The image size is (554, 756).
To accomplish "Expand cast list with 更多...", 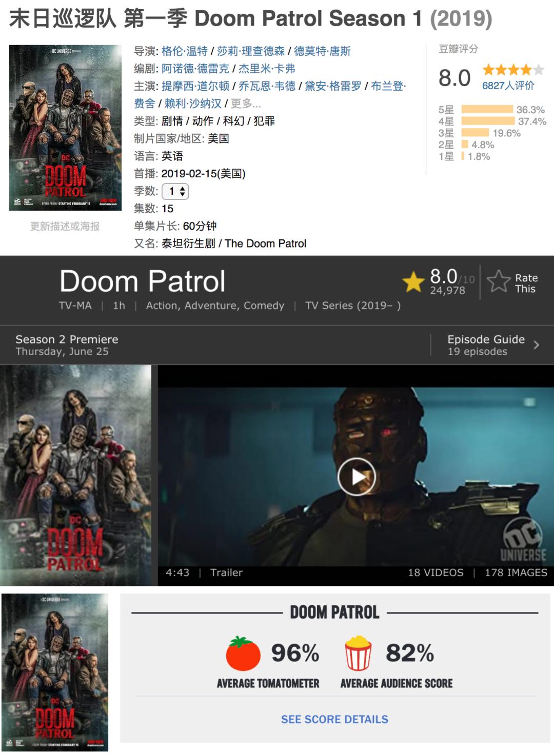I will point(246,104).
